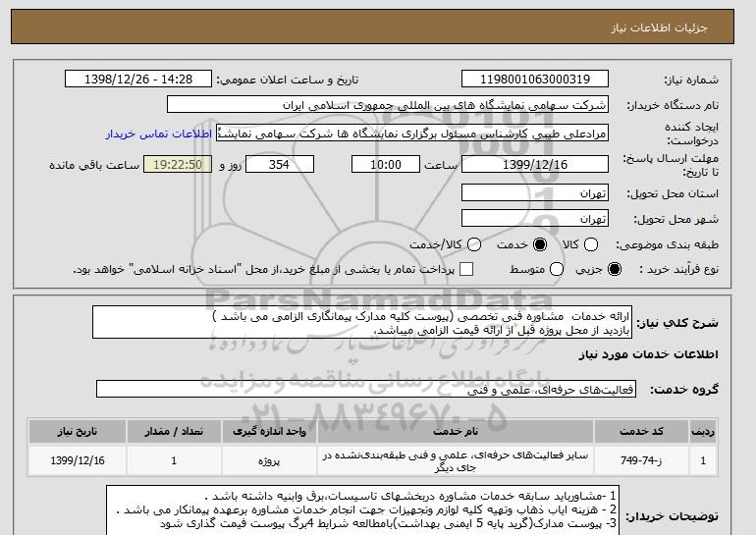The height and width of the screenshot is (535, 756).
Task: Click service code cell ز-74-749
Action: click(641, 460)
